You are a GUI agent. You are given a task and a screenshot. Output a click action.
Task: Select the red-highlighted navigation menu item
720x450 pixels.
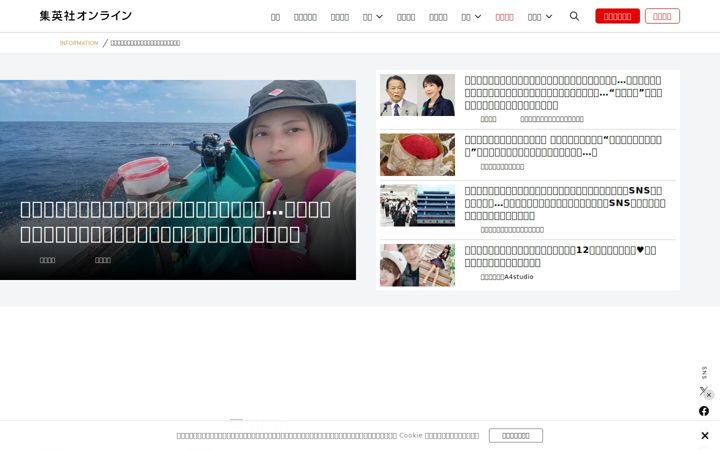504,17
